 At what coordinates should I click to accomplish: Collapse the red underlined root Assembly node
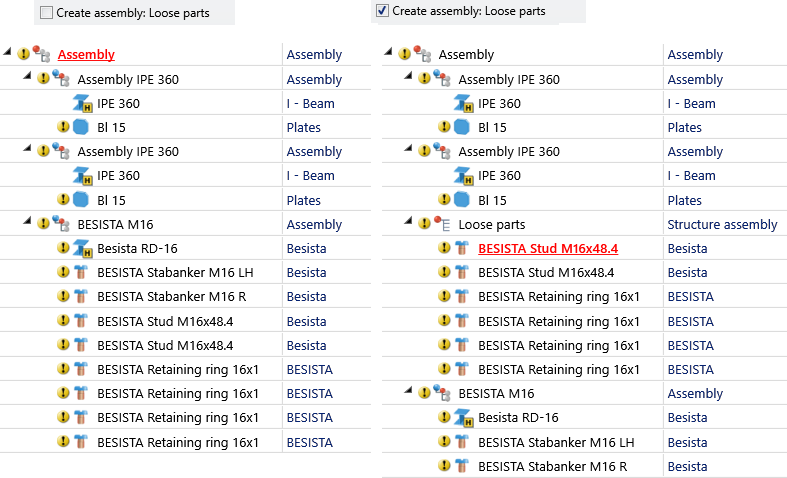click(7, 51)
